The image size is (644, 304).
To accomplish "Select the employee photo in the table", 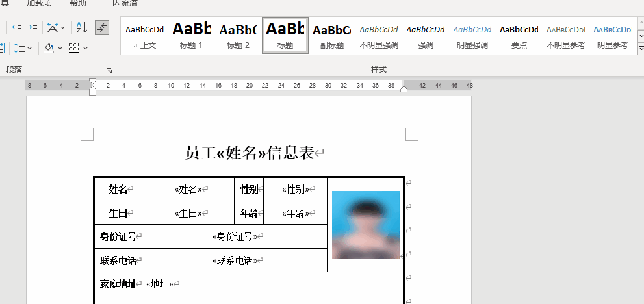I will coord(366,225).
